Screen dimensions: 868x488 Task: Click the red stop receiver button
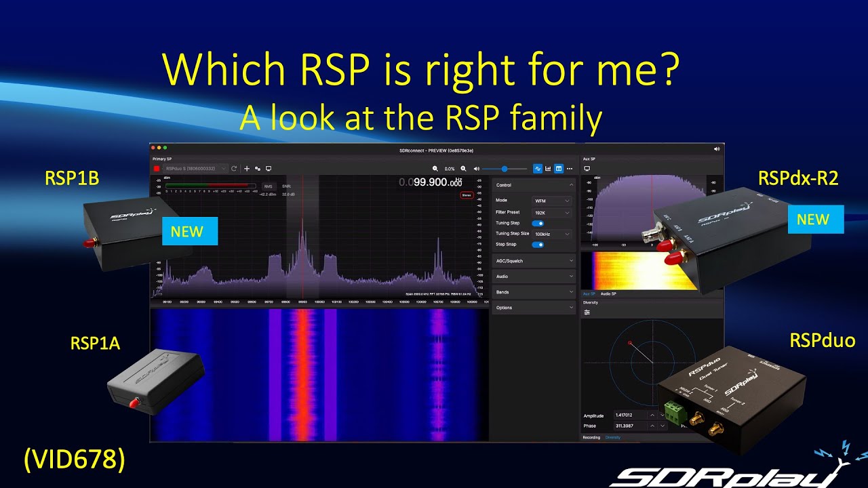(156, 168)
